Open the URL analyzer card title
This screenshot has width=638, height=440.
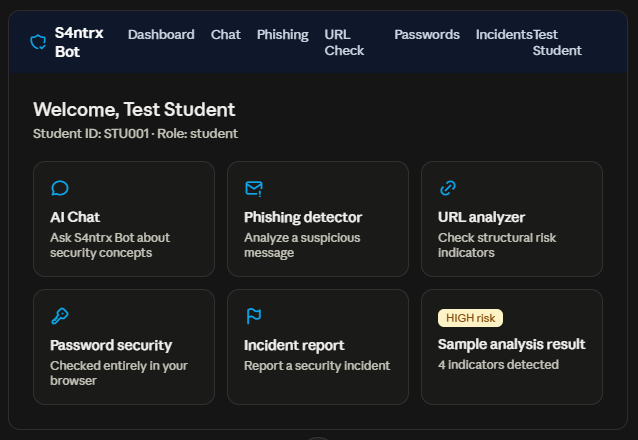(x=481, y=217)
